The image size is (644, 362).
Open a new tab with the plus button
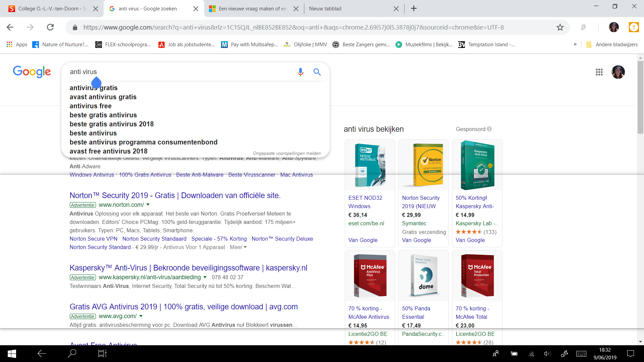tap(414, 9)
